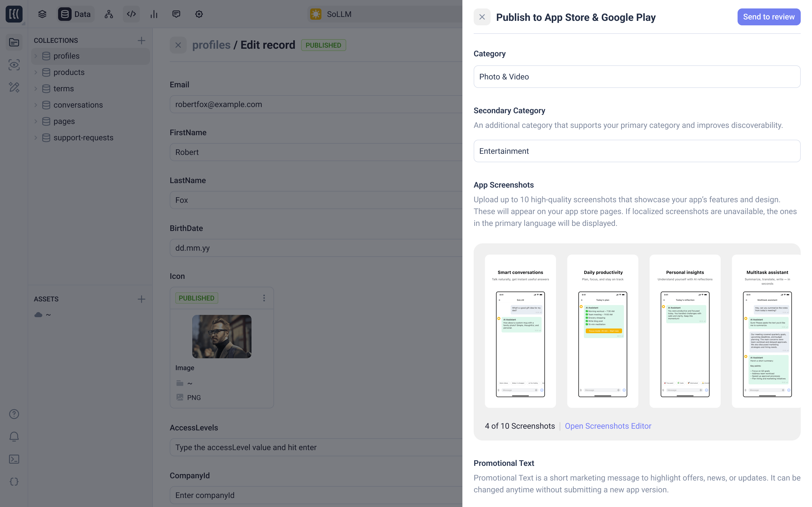Open Screenshots Editor link
The image size is (812, 507).
pos(608,426)
